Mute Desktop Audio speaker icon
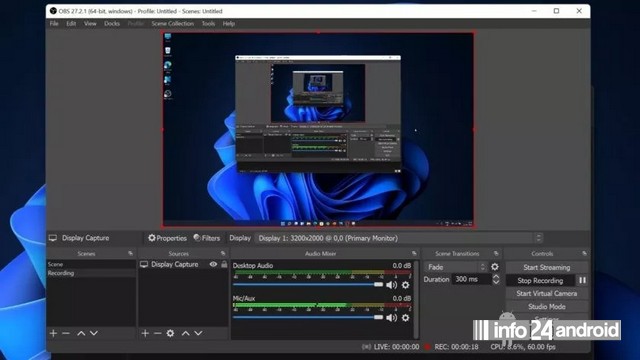This screenshot has width=640, height=360. [x=391, y=285]
